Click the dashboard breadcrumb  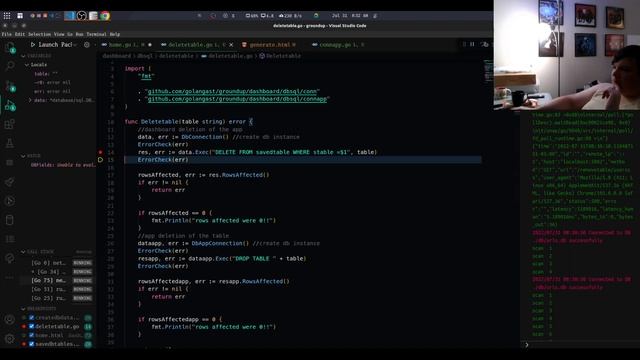(117, 56)
